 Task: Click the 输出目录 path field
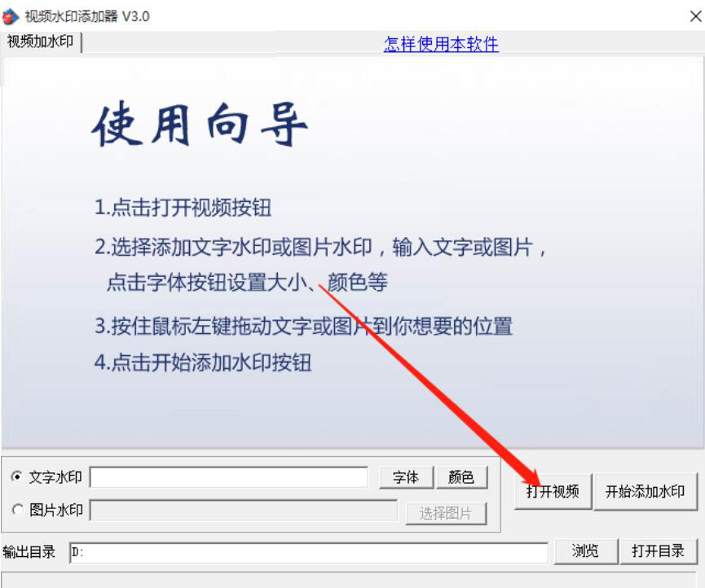click(309, 552)
